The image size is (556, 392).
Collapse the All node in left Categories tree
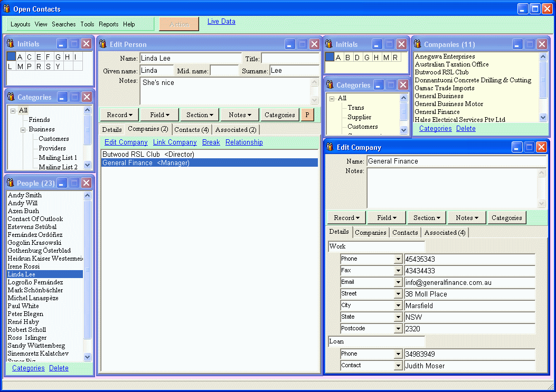[x=13, y=110]
